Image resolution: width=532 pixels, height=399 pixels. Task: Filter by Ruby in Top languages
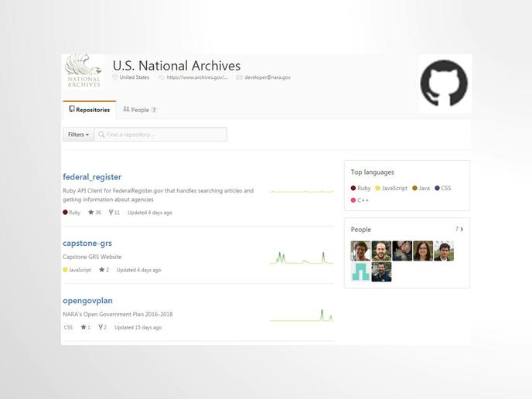pyautogui.click(x=360, y=188)
